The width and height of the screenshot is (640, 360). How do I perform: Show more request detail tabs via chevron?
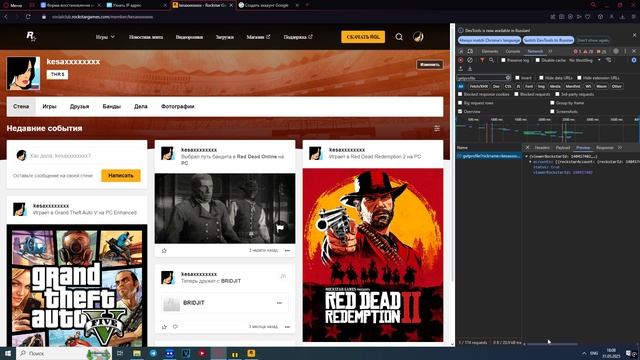coord(620,147)
